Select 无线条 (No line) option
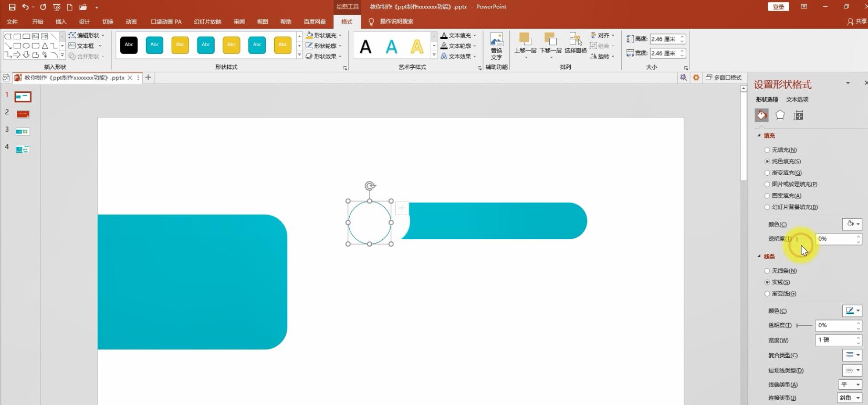868x405 pixels. pyautogui.click(x=781, y=271)
